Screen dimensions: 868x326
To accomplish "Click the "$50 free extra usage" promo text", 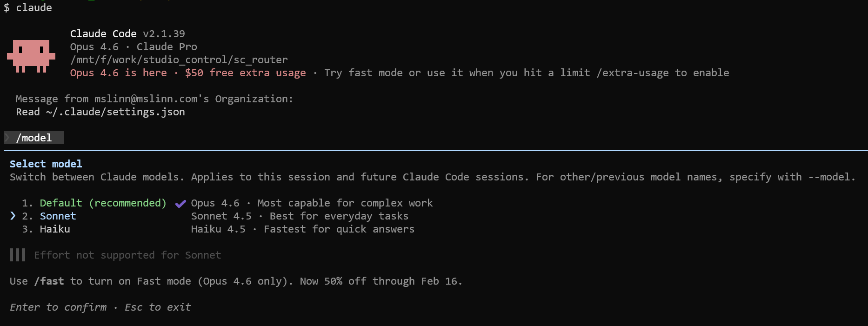I will tap(245, 73).
